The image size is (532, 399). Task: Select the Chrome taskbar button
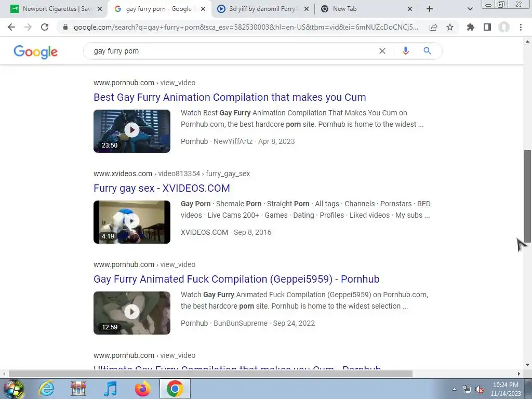pos(175,389)
